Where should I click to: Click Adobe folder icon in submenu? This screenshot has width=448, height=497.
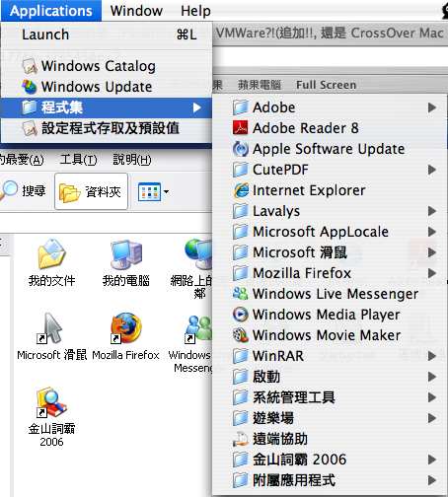click(x=240, y=107)
